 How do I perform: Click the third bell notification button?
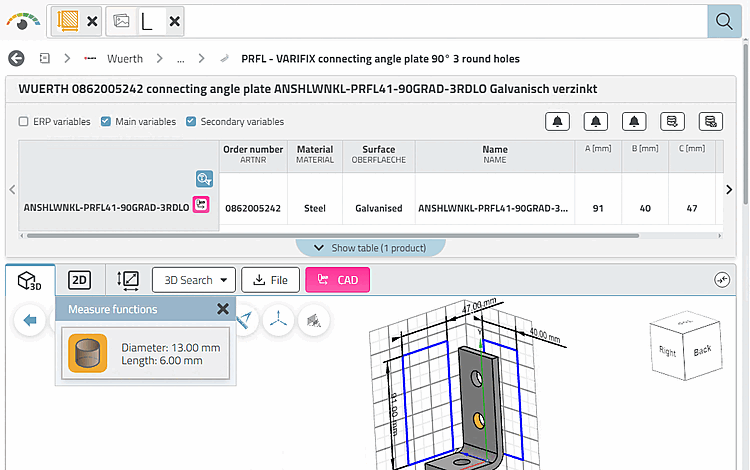(634, 121)
